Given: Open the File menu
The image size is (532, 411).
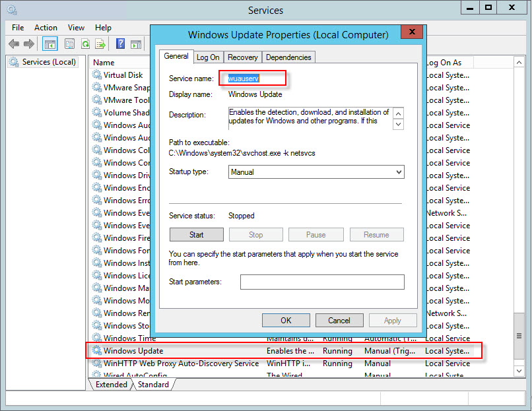Looking at the screenshot, I should tap(18, 28).
